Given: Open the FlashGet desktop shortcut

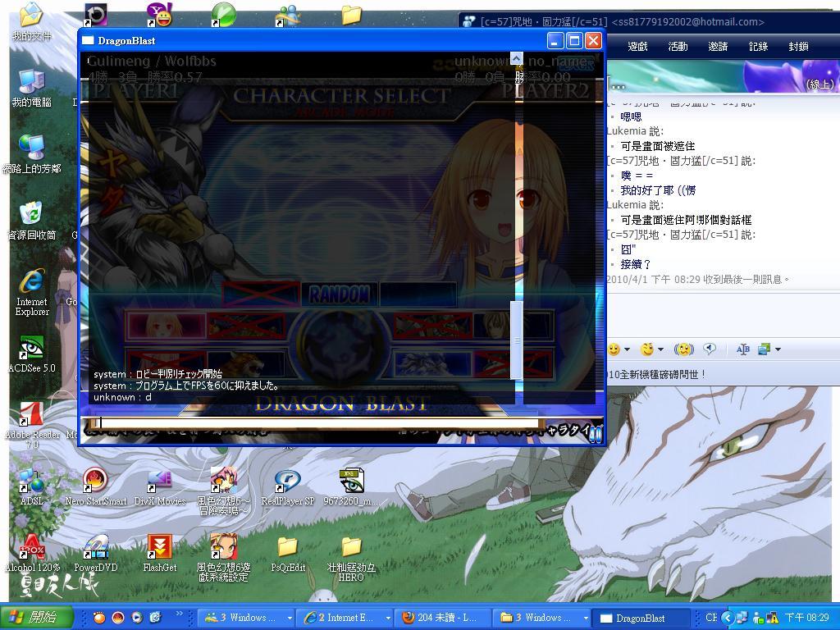Looking at the screenshot, I should click(159, 551).
